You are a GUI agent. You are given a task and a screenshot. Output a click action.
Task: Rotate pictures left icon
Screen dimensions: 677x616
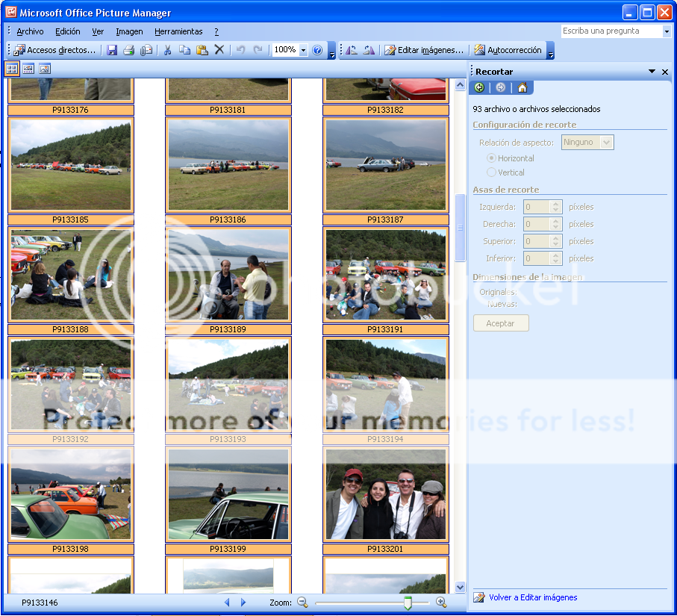[352, 50]
